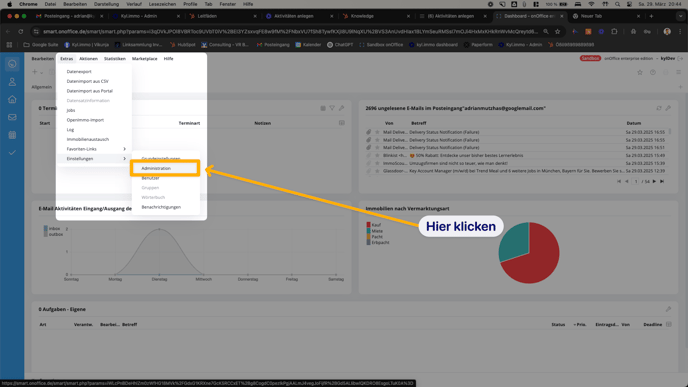The width and height of the screenshot is (688, 387).
Task: Star the Glassdoor e-mail
Action: click(377, 171)
